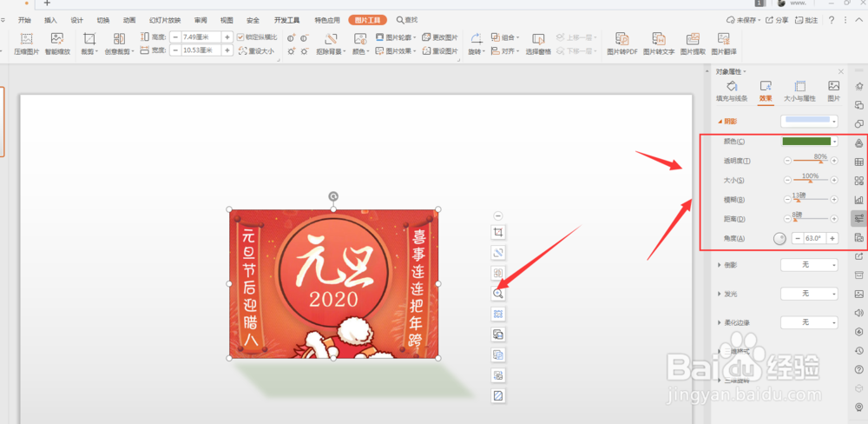Viewport: 868px width, 424px height.
Task: Click the width minus stepper button
Action: point(175,50)
